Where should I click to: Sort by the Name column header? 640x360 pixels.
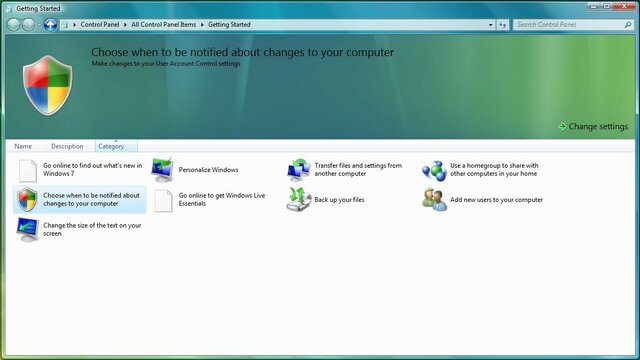23,146
